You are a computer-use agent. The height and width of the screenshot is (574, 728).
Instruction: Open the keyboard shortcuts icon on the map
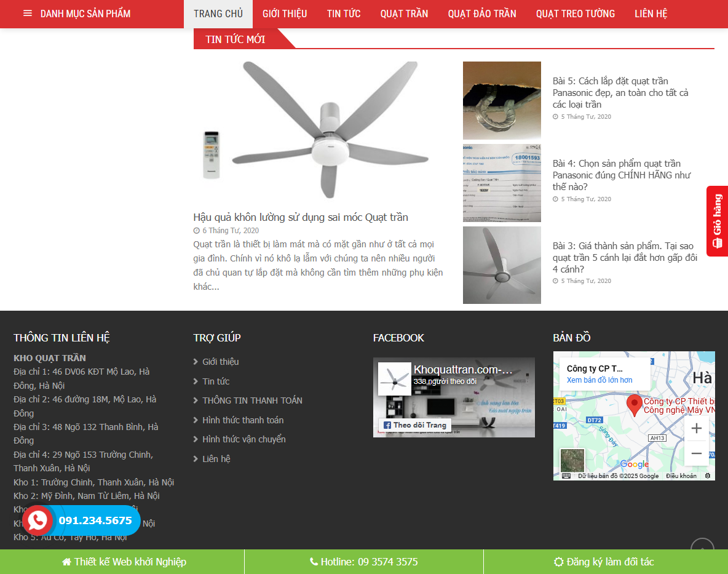point(566,475)
